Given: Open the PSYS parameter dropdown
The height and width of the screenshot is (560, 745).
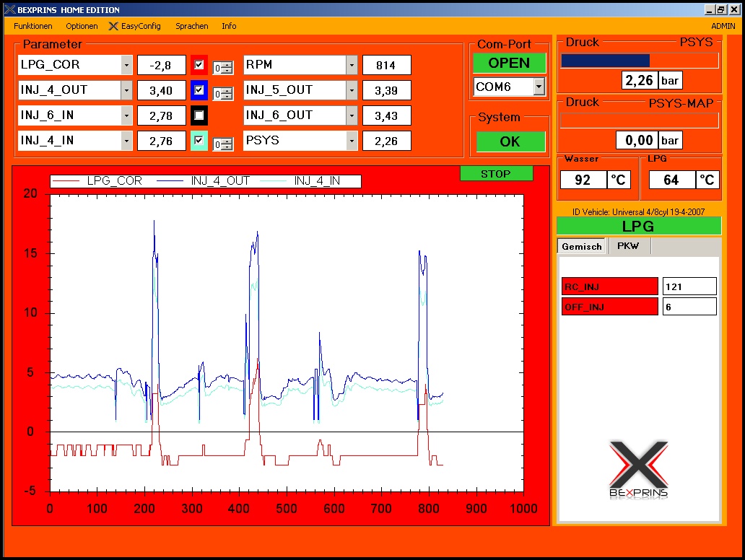Looking at the screenshot, I should [352, 141].
